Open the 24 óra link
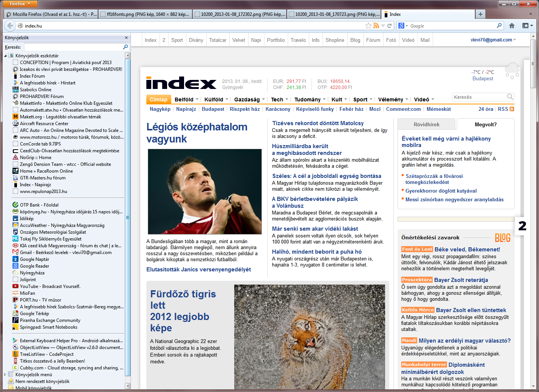This screenshot has width=539, height=392. click(x=486, y=109)
